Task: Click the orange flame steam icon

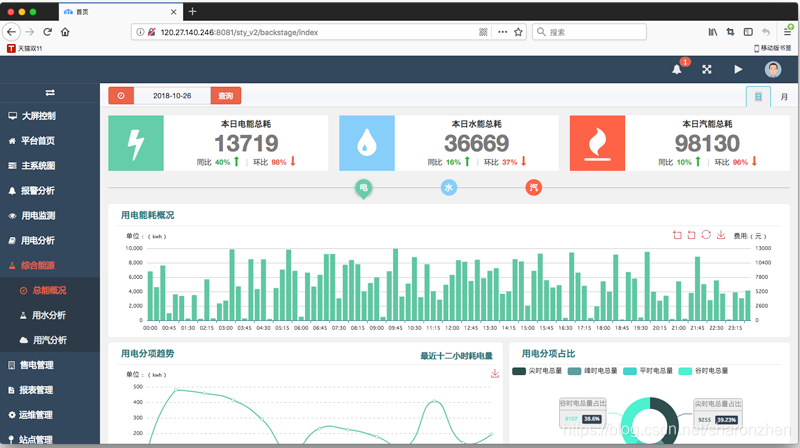Action: tap(597, 143)
